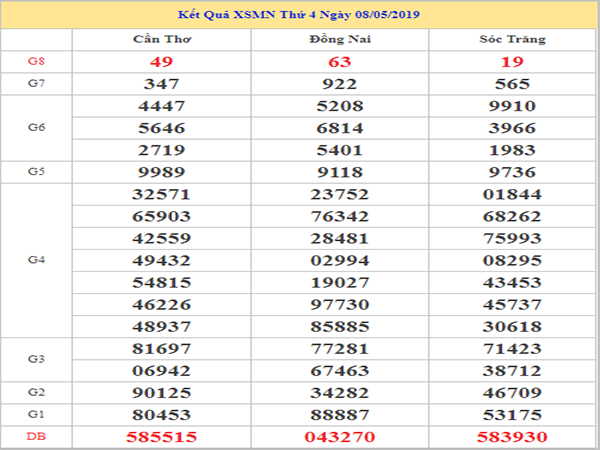This screenshot has height=450, width=600.
Task: Select the cell 97730
Action: pos(340,305)
